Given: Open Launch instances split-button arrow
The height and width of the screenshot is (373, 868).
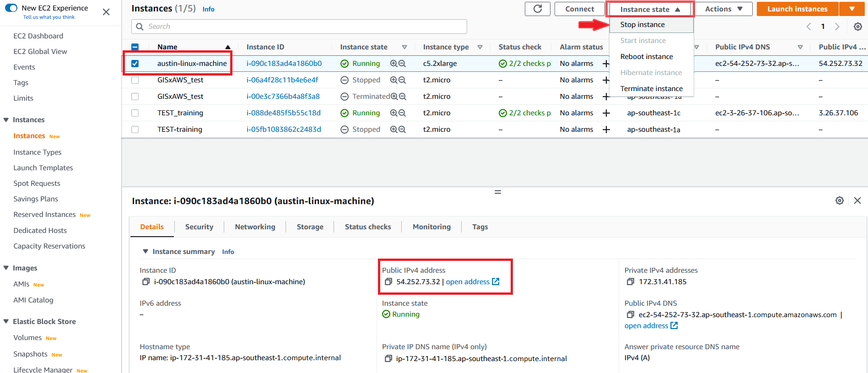Looking at the screenshot, I should 852,9.
